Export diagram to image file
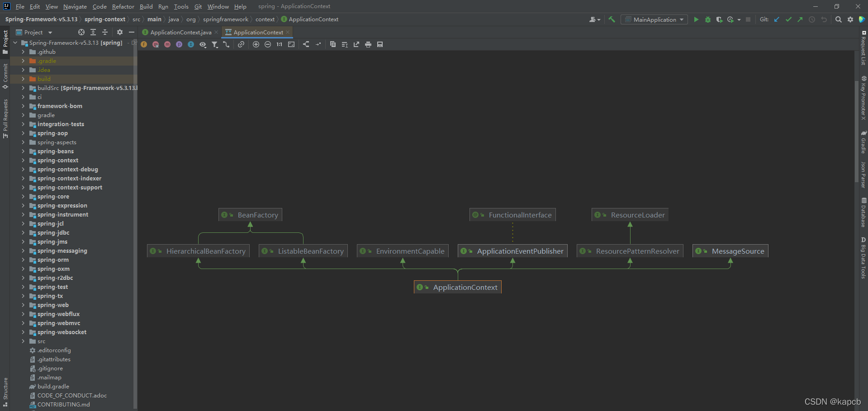868x411 pixels. [356, 44]
